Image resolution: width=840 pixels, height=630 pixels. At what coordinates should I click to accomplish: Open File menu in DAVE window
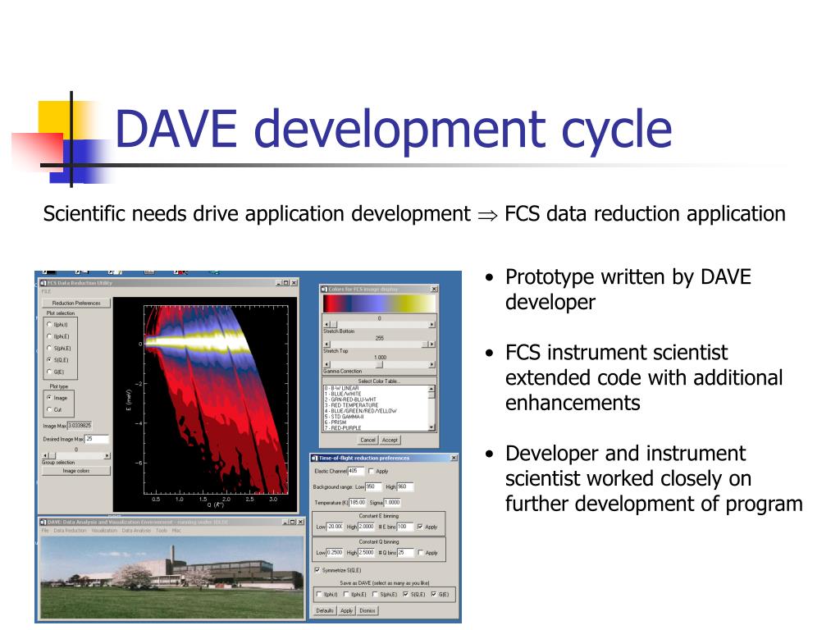click(46, 531)
